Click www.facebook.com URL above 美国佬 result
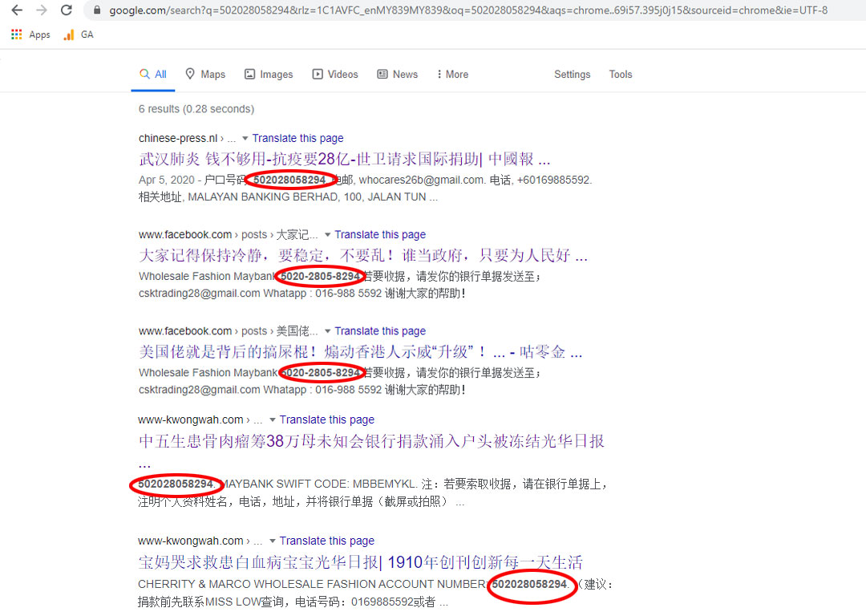866x616 pixels. [185, 331]
